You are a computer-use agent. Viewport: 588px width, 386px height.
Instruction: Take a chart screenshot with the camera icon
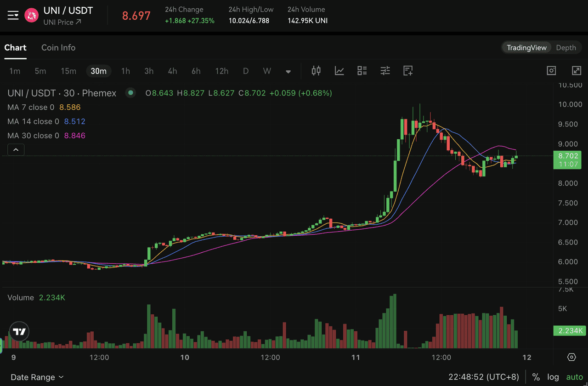click(x=551, y=71)
